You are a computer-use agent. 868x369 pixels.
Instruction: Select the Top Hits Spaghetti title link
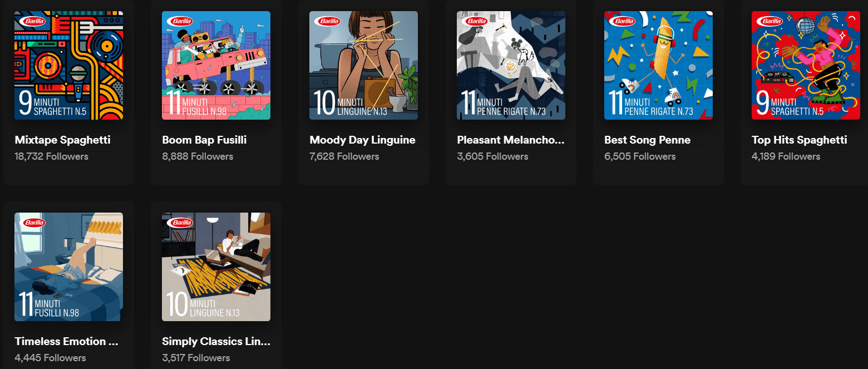click(x=800, y=140)
